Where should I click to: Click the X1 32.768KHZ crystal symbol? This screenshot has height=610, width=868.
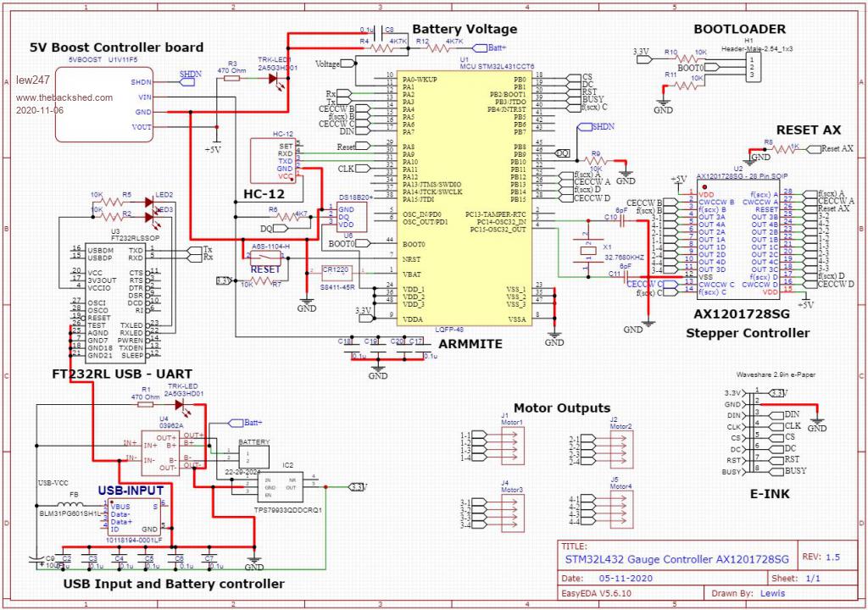pos(584,252)
